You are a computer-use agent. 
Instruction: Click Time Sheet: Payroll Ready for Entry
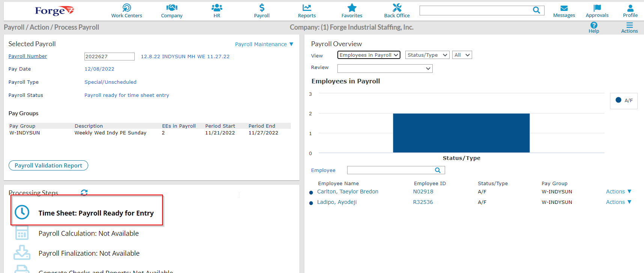[96, 213]
